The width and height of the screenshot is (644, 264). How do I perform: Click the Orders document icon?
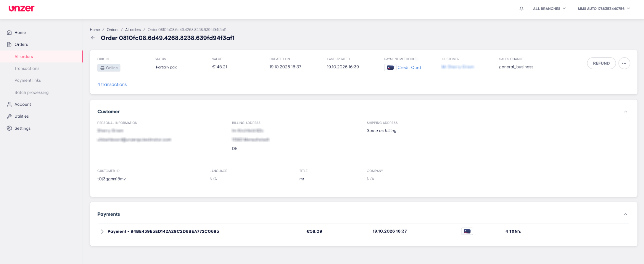coord(9,44)
